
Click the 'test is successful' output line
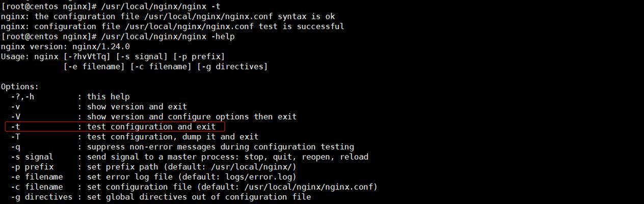click(172, 26)
